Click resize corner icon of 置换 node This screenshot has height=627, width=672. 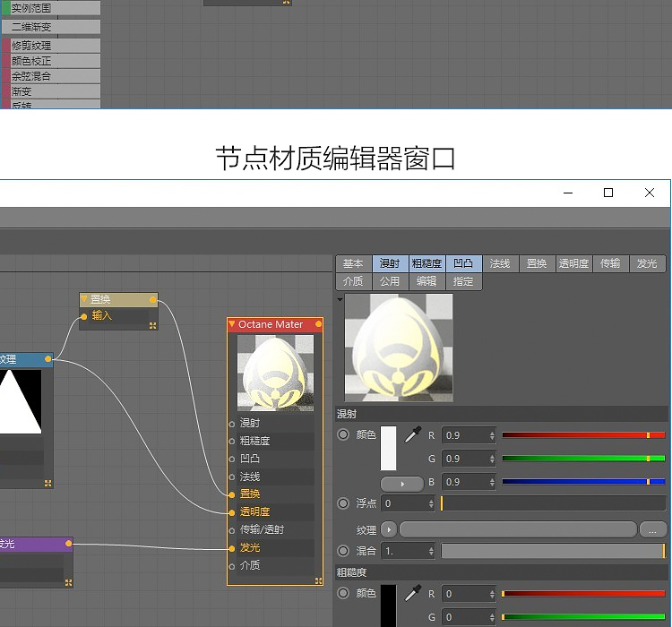coord(153,326)
